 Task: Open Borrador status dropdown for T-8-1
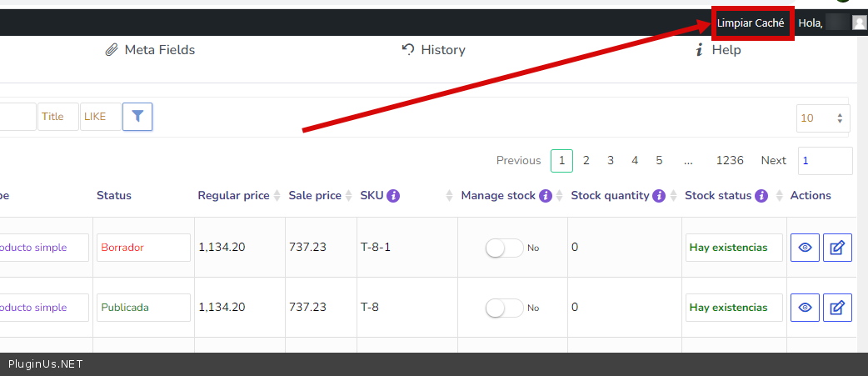point(142,248)
